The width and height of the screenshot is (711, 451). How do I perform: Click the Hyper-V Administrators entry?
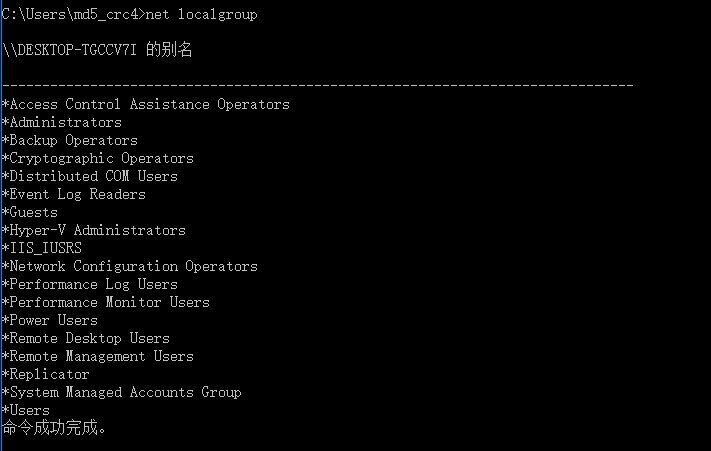point(94,230)
